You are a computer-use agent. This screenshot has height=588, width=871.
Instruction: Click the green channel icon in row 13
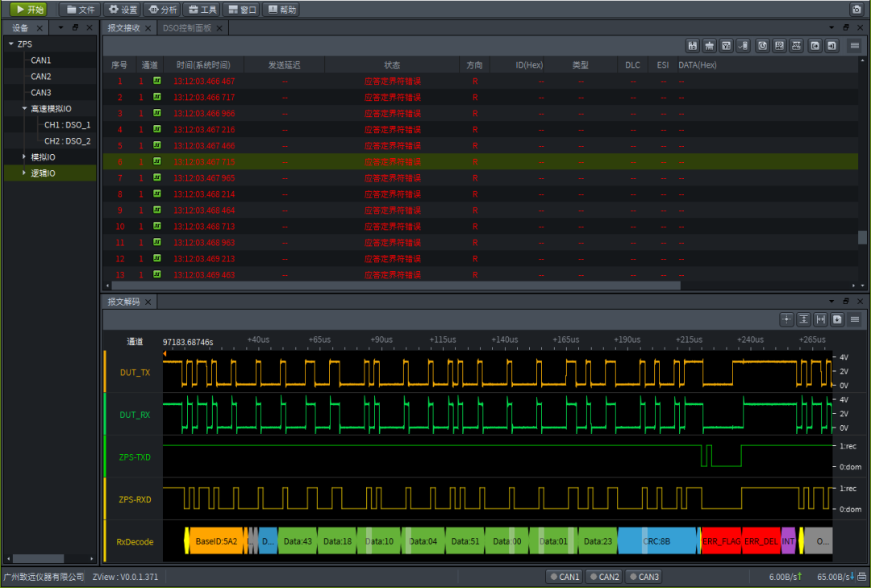157,274
